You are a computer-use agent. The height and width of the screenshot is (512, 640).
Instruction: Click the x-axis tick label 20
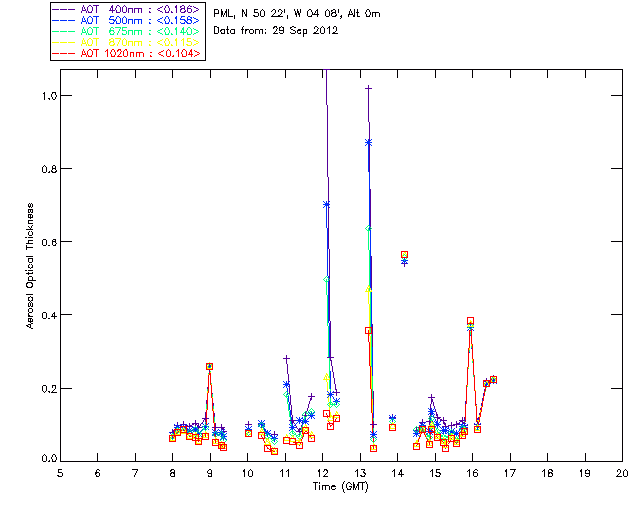pos(622,473)
